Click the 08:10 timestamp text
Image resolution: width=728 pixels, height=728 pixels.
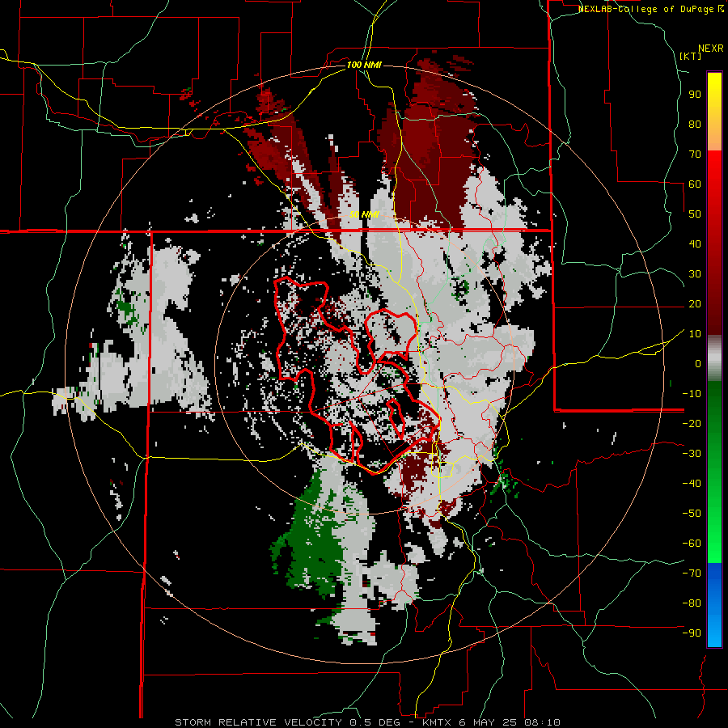coord(542,722)
